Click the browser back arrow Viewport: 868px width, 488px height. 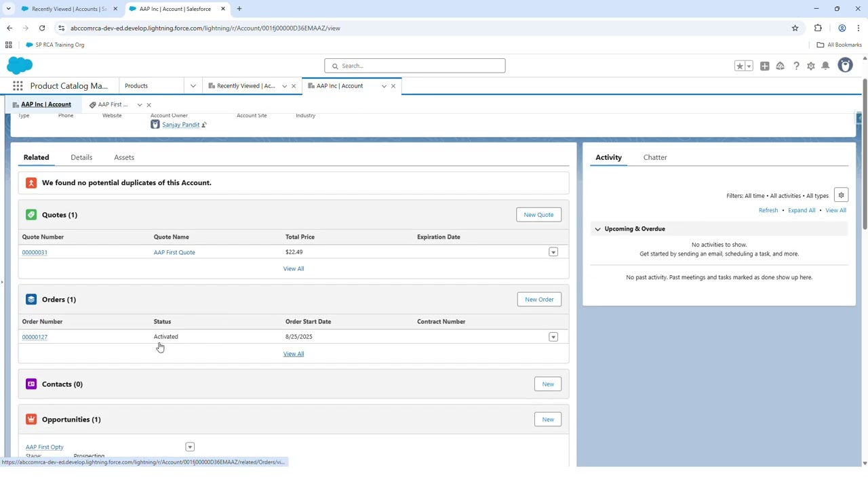(x=9, y=28)
